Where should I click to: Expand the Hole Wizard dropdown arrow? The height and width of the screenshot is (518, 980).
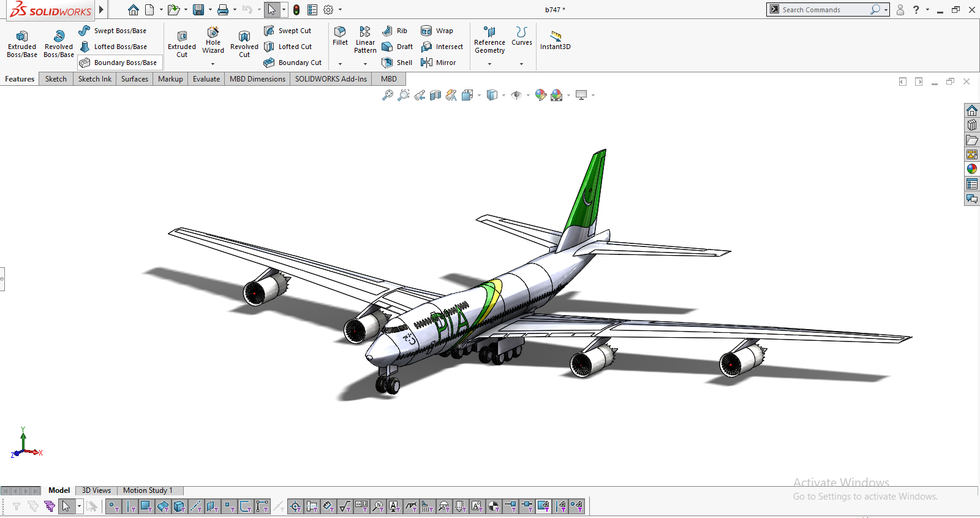coord(213,64)
